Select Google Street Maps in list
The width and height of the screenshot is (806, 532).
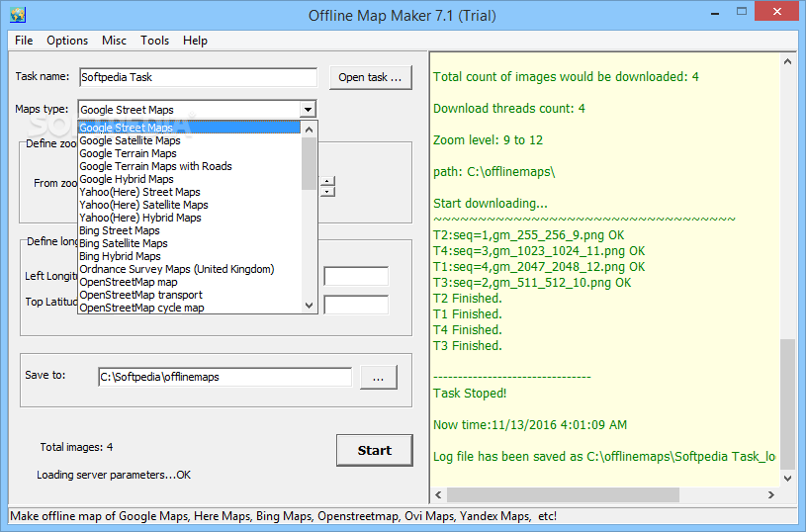point(189,128)
